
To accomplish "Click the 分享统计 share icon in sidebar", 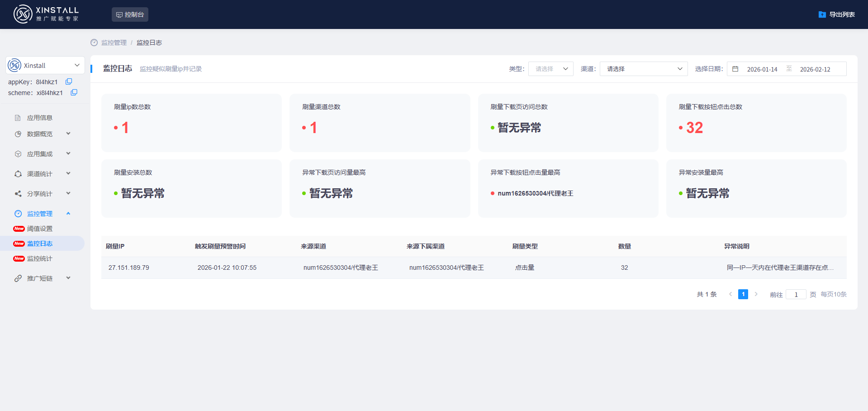I will pyautogui.click(x=18, y=193).
